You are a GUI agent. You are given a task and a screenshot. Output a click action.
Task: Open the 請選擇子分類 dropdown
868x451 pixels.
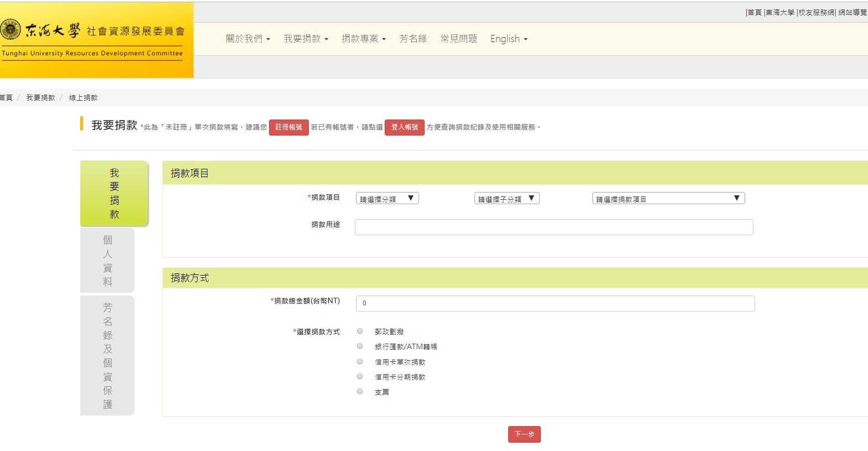(x=507, y=198)
